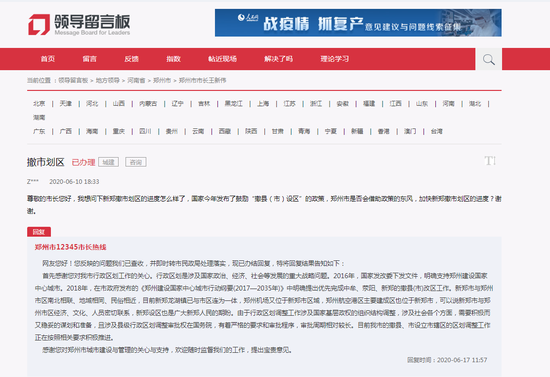
Task: Select the 辽宁 province link
Action: (x=177, y=103)
